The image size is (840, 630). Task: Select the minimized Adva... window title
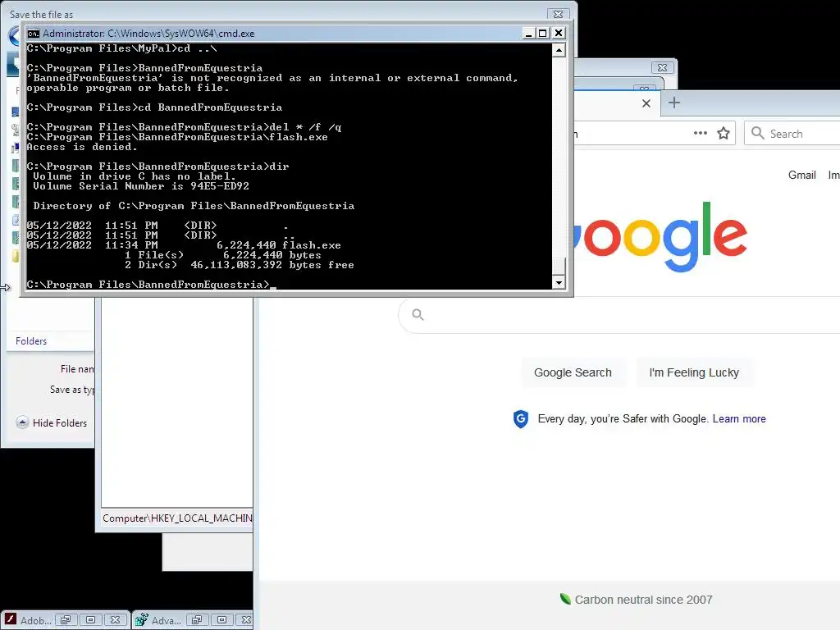click(166, 621)
